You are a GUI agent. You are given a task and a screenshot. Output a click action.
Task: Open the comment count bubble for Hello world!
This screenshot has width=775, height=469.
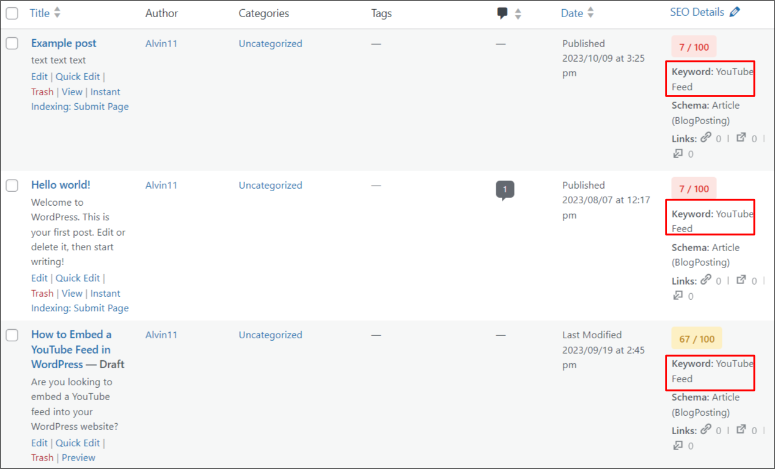[x=505, y=190]
